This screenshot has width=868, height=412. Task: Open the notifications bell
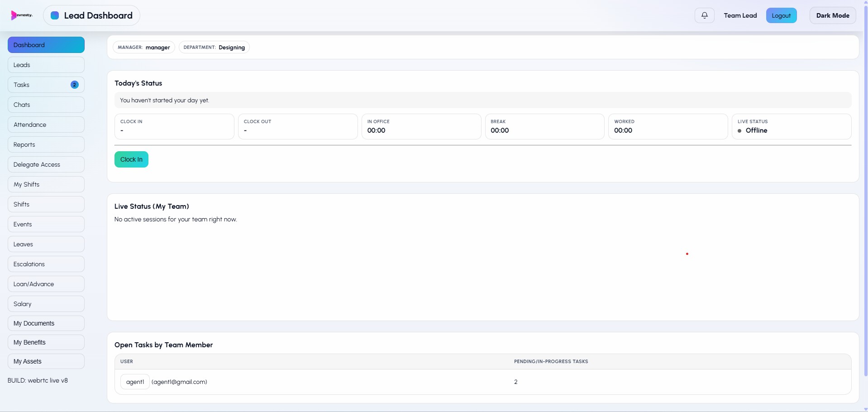[704, 15]
